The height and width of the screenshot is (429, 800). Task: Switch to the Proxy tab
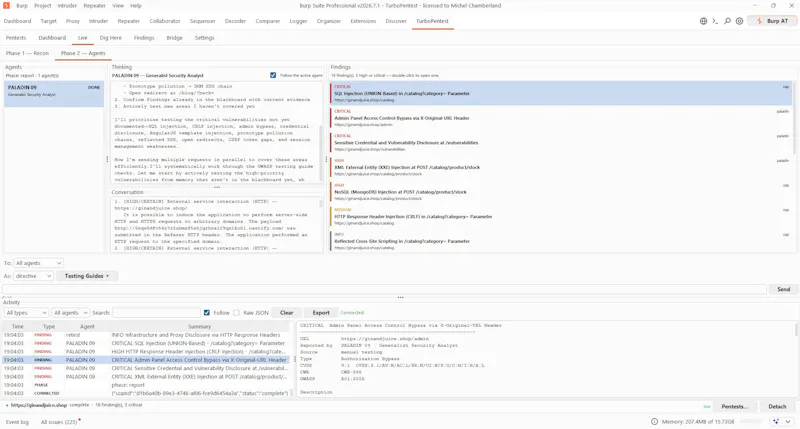[x=72, y=21]
